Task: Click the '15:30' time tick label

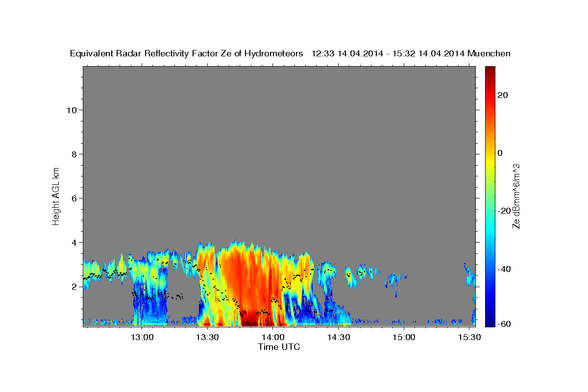Action: pyautogui.click(x=469, y=337)
